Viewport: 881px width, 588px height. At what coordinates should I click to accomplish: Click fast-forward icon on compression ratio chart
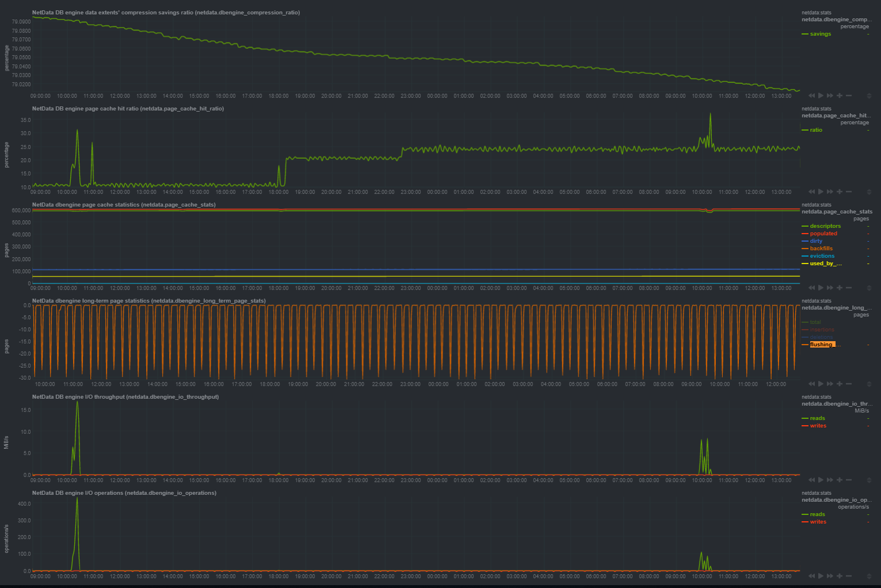click(830, 96)
